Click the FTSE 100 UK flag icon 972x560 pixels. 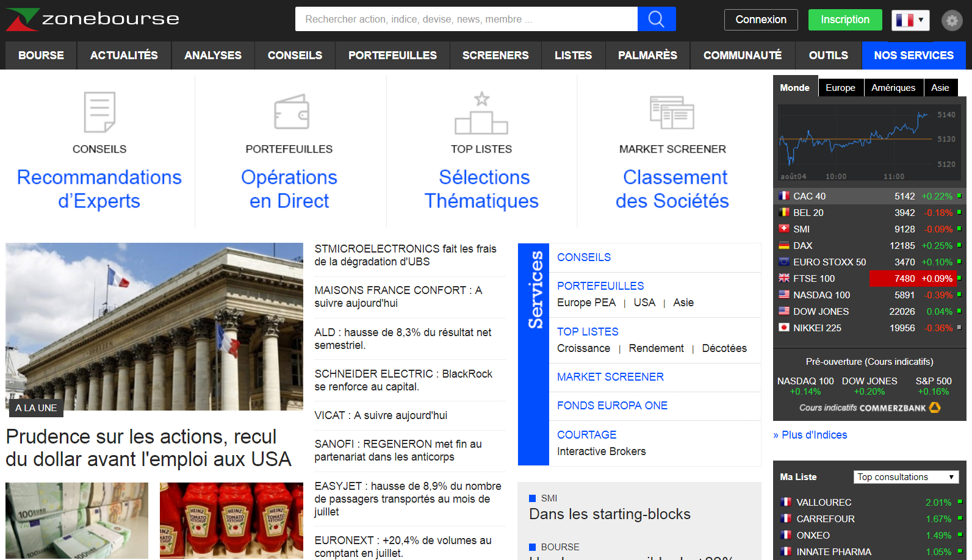(x=784, y=278)
